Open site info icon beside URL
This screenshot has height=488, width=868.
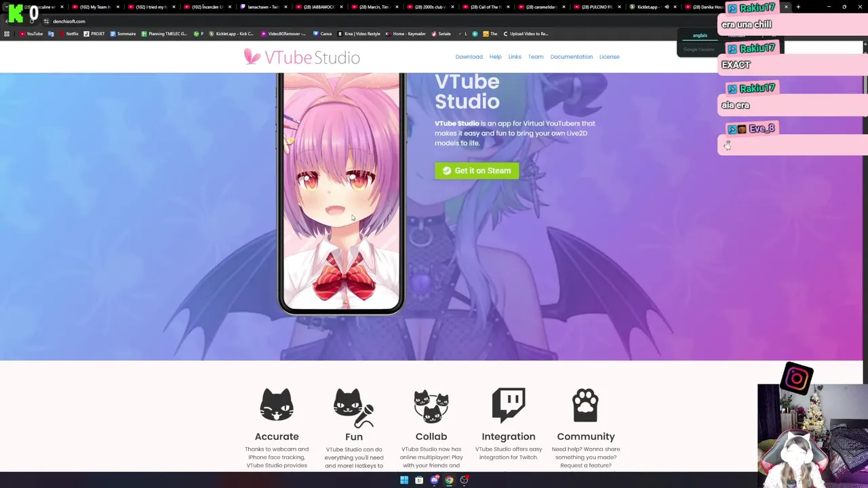pos(46,21)
